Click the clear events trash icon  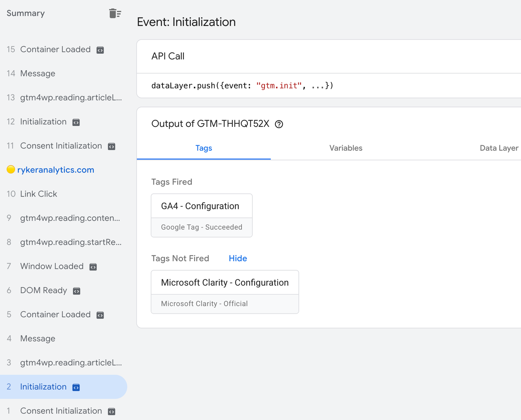point(115,14)
